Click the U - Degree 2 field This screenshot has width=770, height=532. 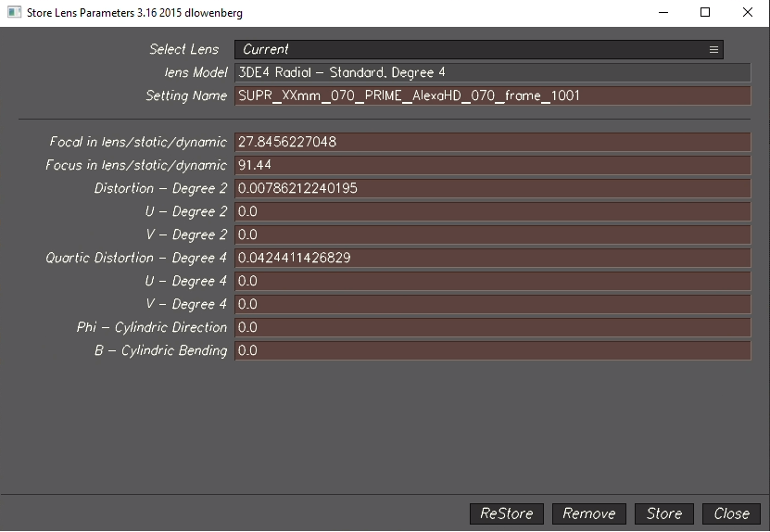point(491,211)
